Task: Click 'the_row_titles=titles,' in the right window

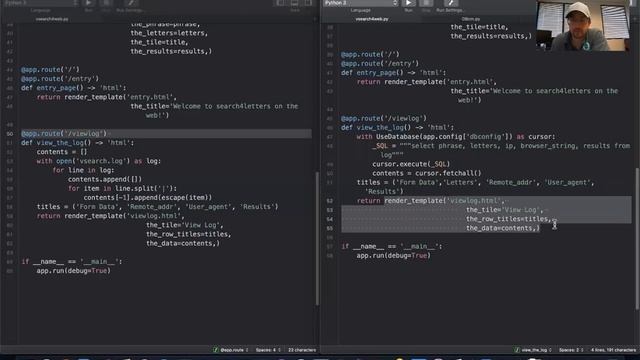Action: click(x=509, y=219)
